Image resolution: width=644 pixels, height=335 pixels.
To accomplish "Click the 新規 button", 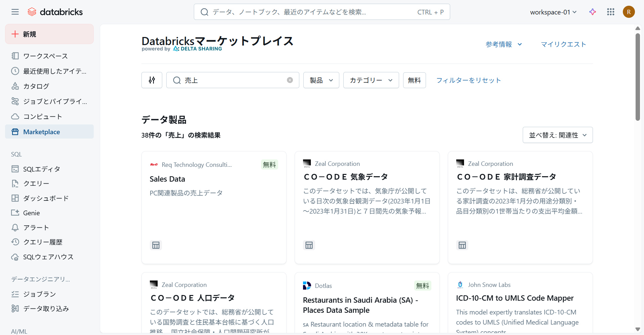I will [x=49, y=34].
